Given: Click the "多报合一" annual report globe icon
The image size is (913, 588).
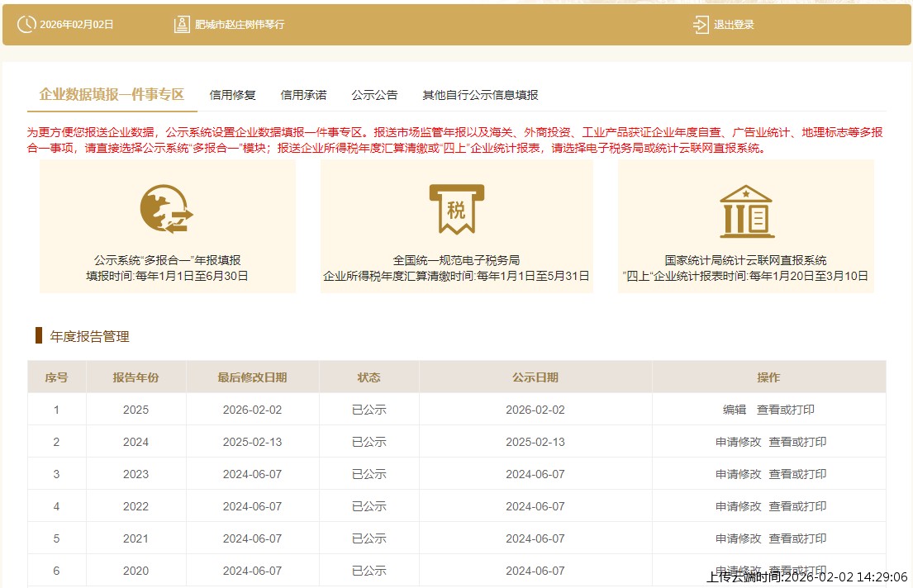Looking at the screenshot, I should [x=166, y=209].
